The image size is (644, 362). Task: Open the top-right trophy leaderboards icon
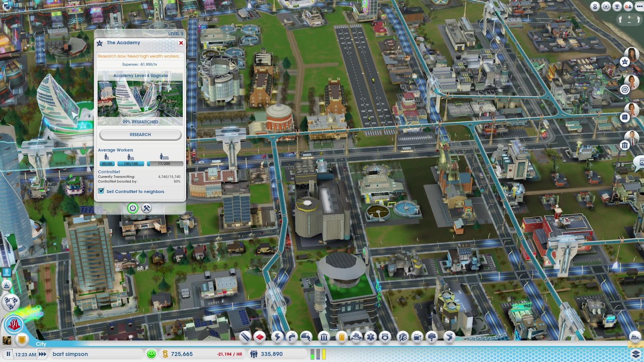click(x=617, y=7)
